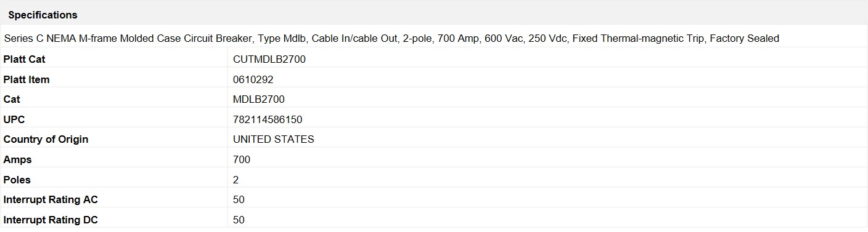Select the product description sentence text

click(x=391, y=38)
